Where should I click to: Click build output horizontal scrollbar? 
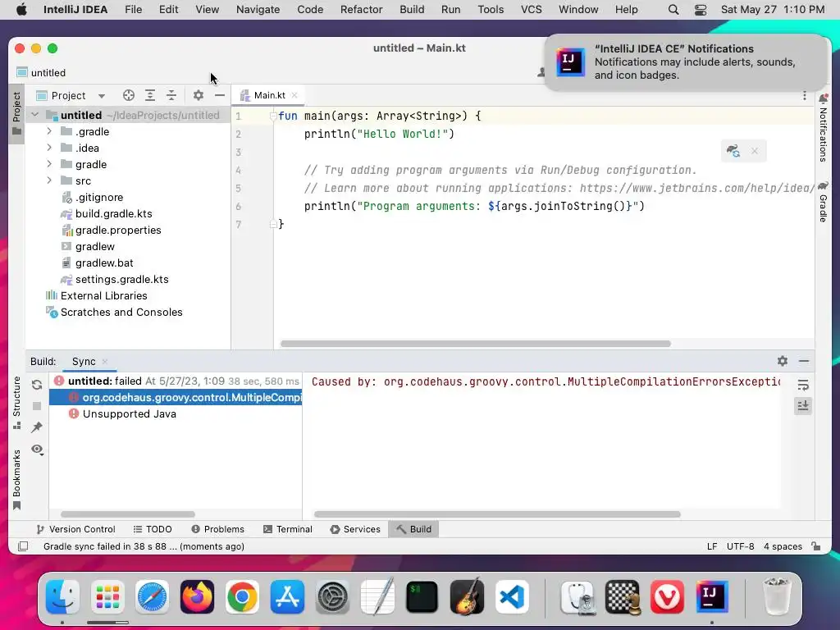tap(497, 514)
